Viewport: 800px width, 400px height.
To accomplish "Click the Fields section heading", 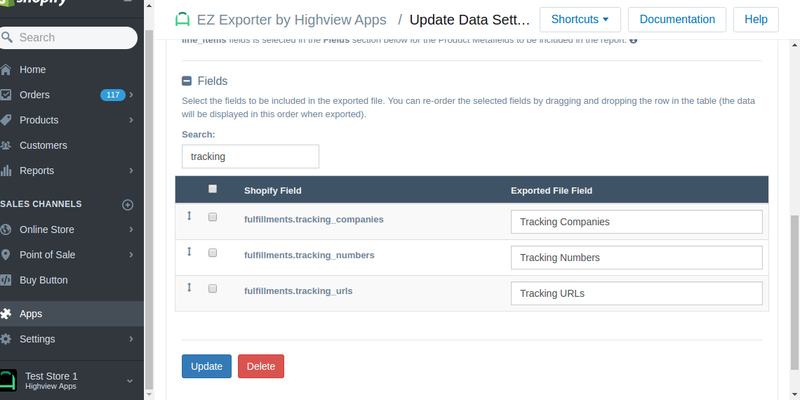I will click(x=213, y=81).
